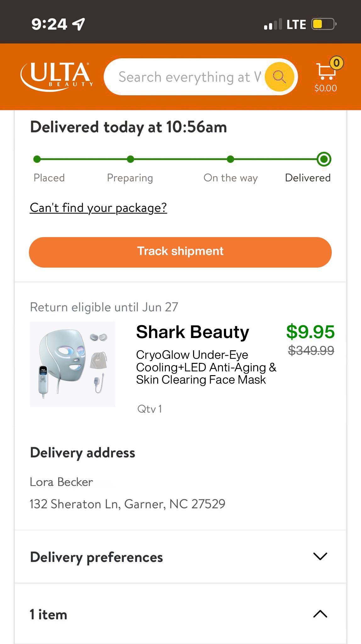Open Can't find your package link

(98, 208)
